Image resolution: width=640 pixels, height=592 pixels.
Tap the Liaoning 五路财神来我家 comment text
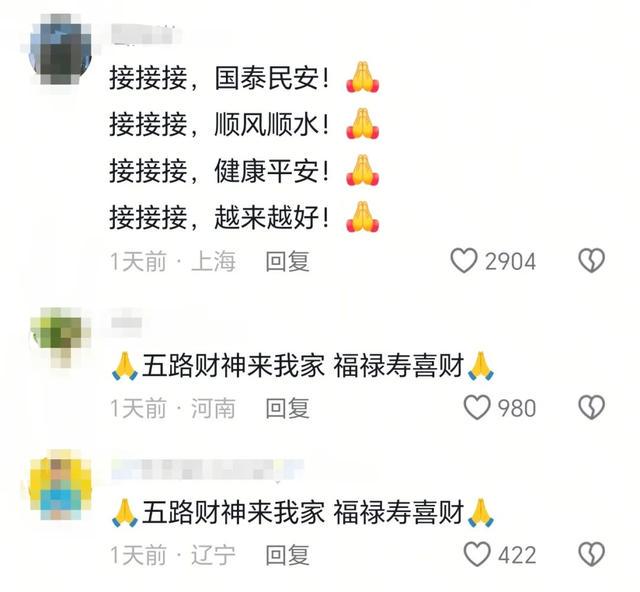(302, 512)
